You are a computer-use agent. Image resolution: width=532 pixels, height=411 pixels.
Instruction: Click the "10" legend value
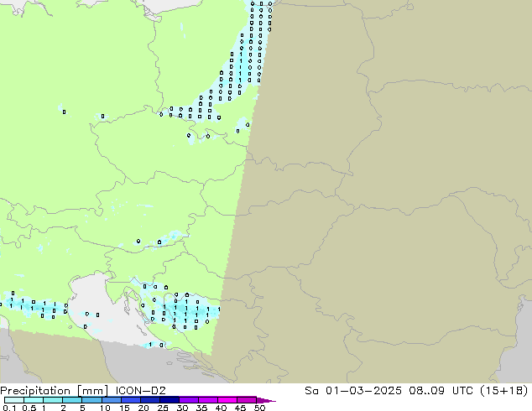[x=105, y=408]
